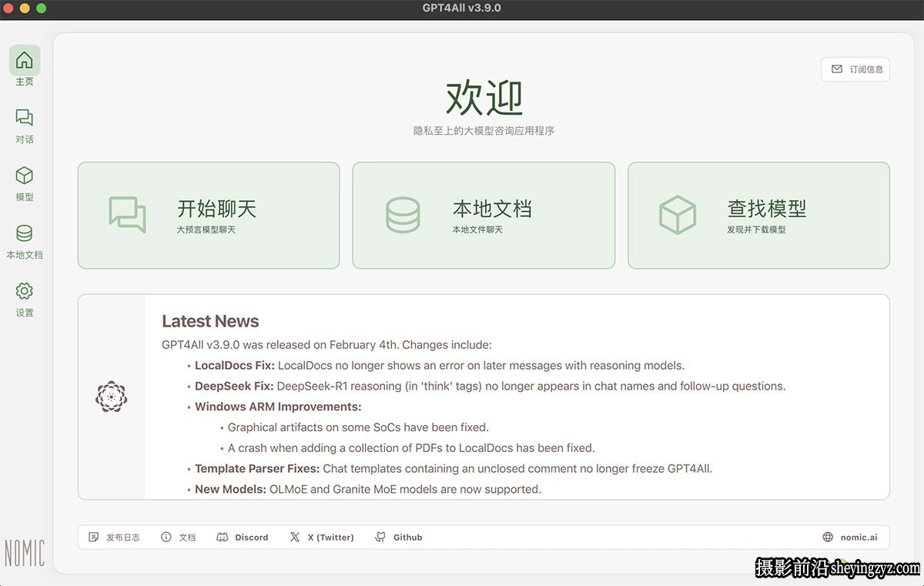The image size is (924, 586).
Task: Open the 文档 documentation link
Action: [187, 537]
